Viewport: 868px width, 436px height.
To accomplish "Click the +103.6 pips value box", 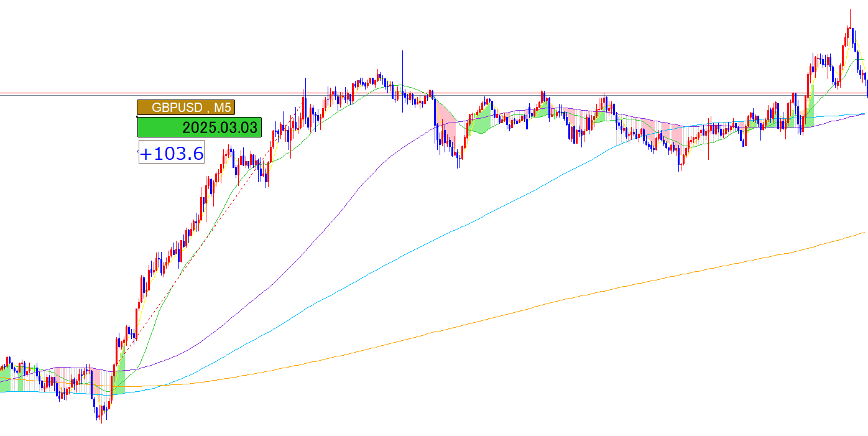I will (172, 153).
